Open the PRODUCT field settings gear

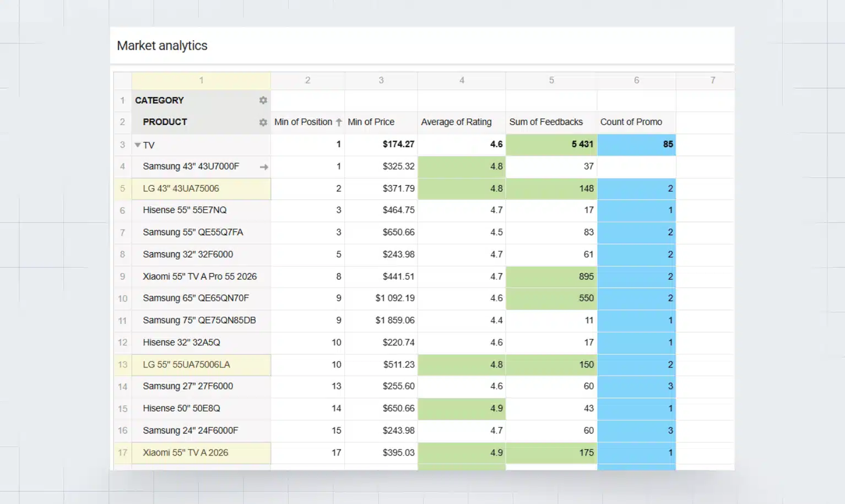263,122
